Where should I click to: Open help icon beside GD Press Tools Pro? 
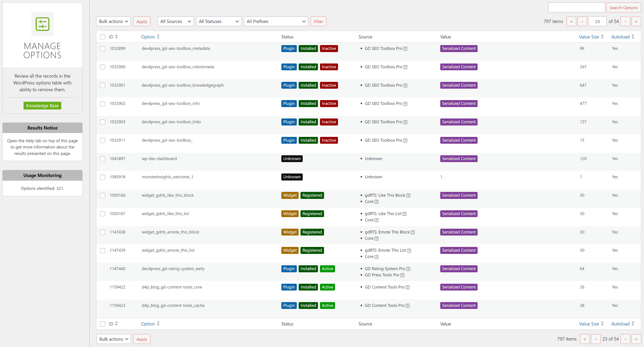(402, 275)
